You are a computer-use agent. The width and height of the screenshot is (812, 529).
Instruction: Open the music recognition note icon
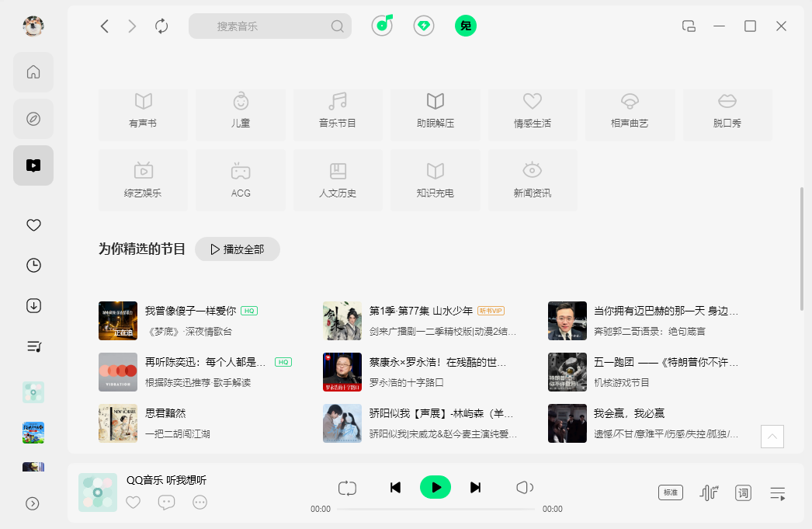pos(382,25)
